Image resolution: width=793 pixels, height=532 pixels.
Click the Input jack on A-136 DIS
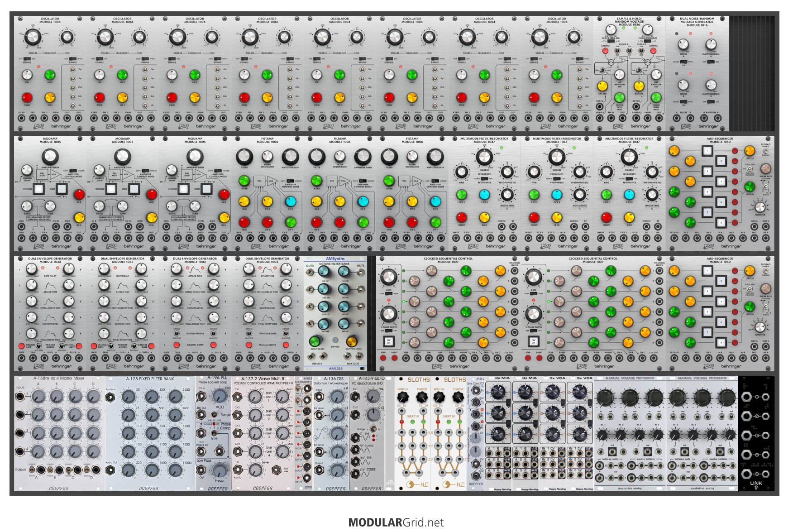click(319, 397)
